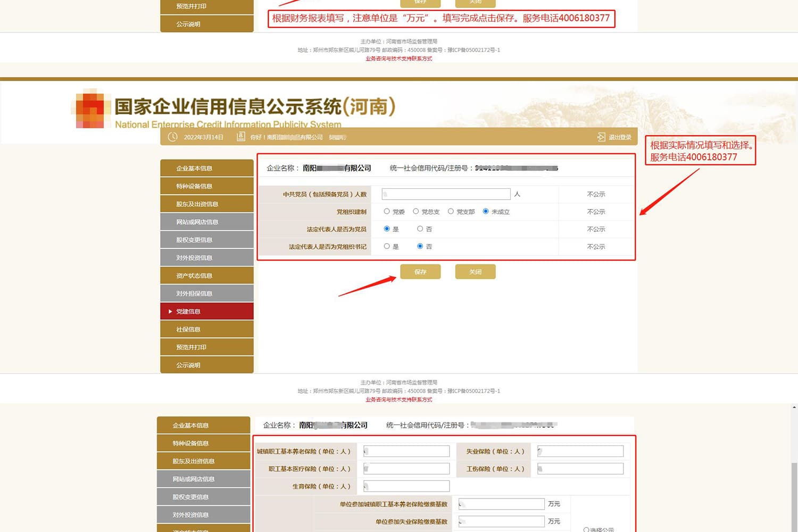798x532 pixels.
Task: Click the pixelated national emblem logo
Action: tap(90, 110)
